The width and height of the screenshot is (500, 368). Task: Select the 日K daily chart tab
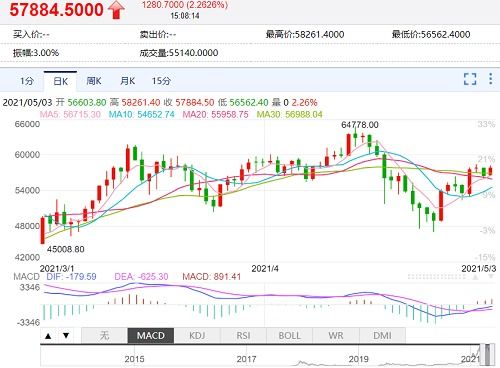pos(60,81)
